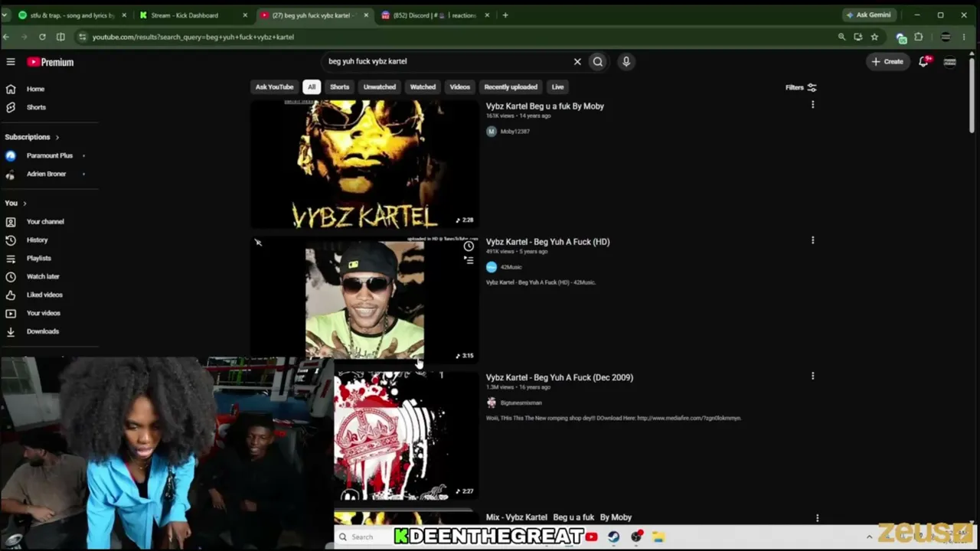Open the Chrome three-dot menu
The height and width of the screenshot is (551, 980).
click(964, 37)
